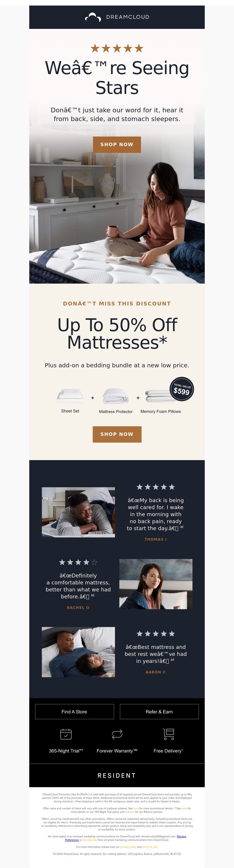Open the Find A Store button
The image size is (234, 868).
[74, 712]
